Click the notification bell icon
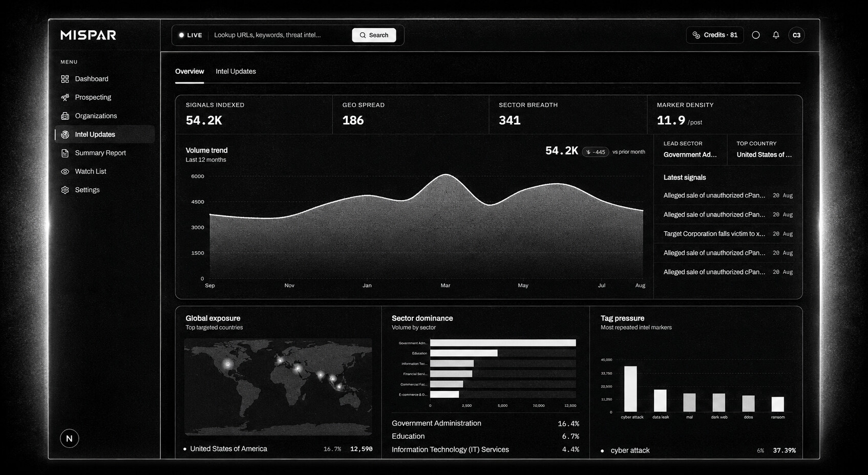The width and height of the screenshot is (868, 475). tap(776, 35)
